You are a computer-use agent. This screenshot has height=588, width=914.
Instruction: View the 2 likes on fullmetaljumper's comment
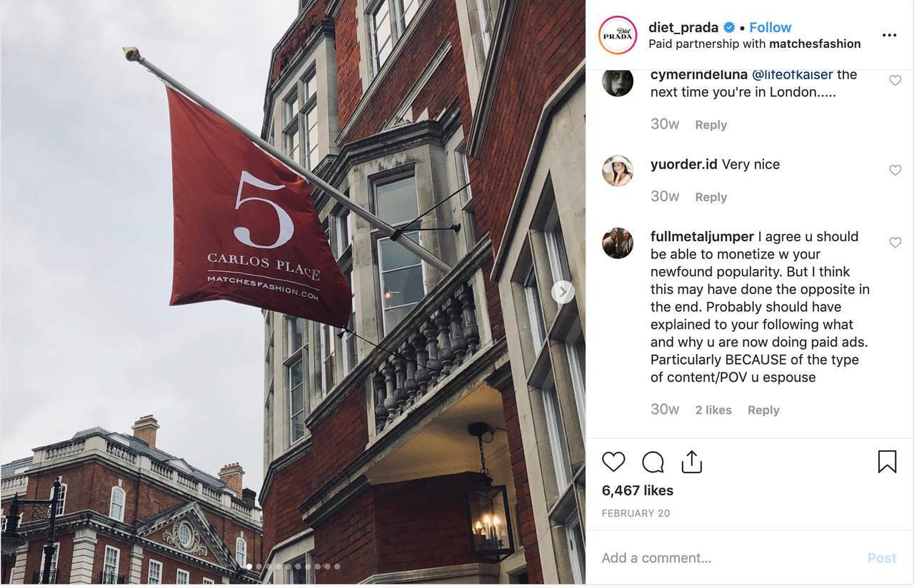tap(713, 410)
